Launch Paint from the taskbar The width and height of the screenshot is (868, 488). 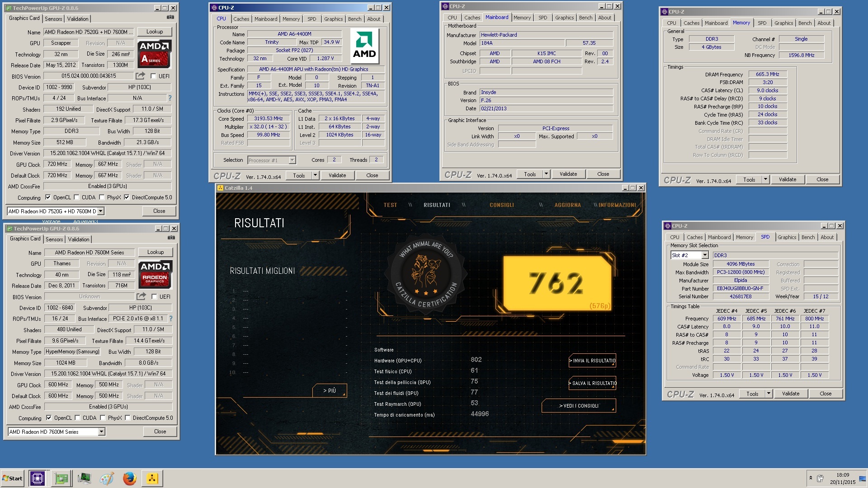[x=107, y=478]
